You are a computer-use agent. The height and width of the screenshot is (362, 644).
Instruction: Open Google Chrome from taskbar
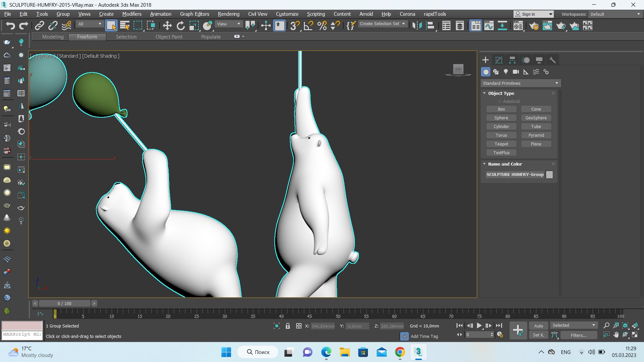(x=399, y=352)
